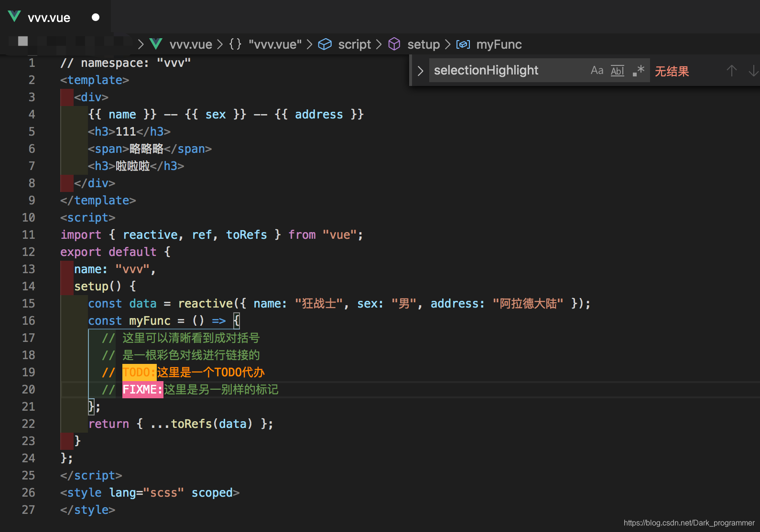Click the Vue icon in the breadcrumb

(156, 44)
